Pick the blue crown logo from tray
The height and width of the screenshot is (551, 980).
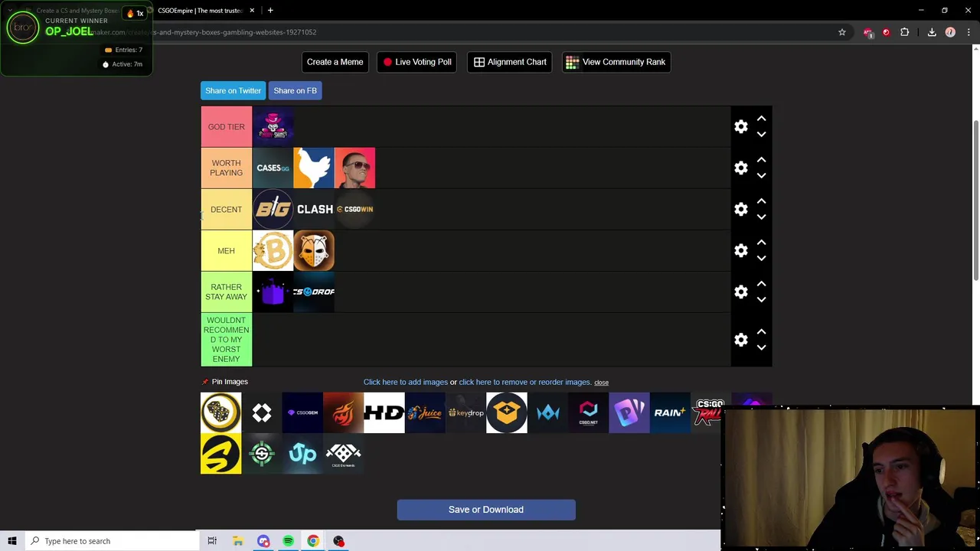(x=547, y=412)
